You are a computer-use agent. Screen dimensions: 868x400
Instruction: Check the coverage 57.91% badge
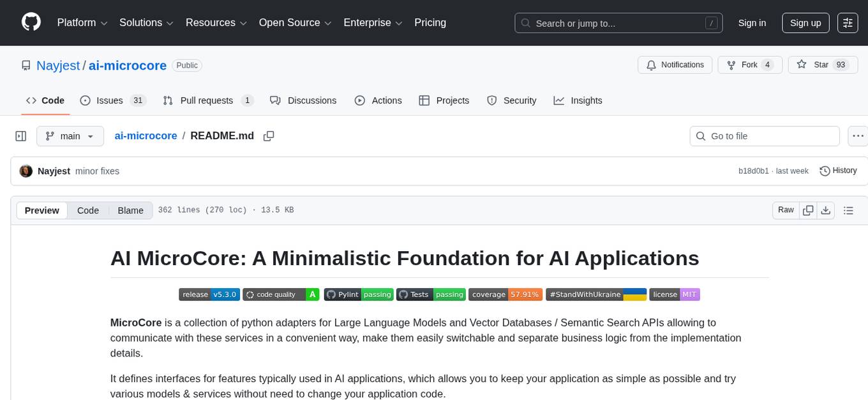click(506, 294)
